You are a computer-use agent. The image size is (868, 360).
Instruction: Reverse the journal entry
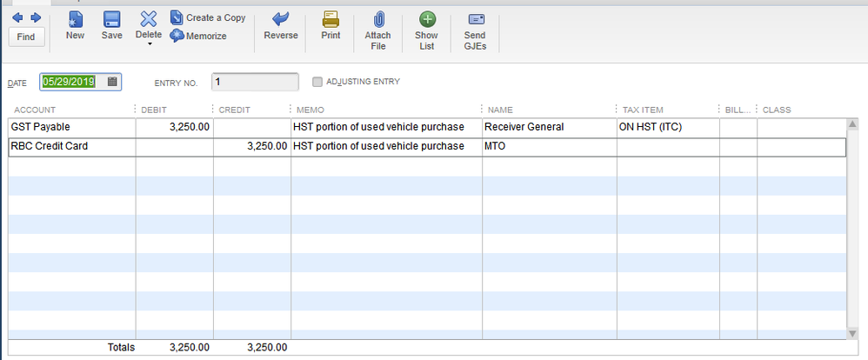(x=281, y=25)
